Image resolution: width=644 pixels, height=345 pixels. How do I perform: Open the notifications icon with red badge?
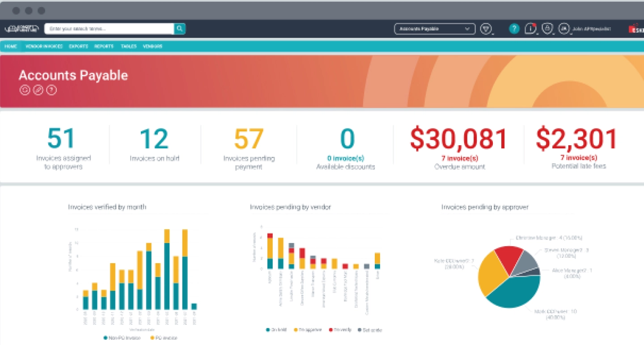530,29
